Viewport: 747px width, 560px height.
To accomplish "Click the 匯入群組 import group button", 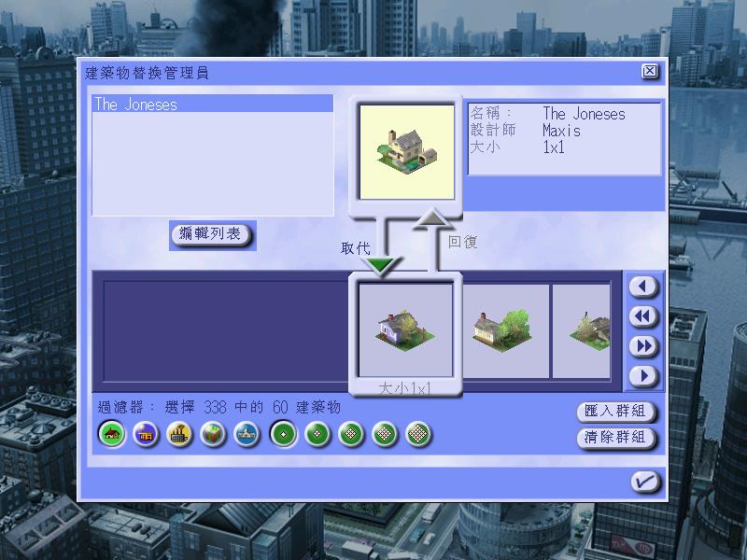I will 616,412.
